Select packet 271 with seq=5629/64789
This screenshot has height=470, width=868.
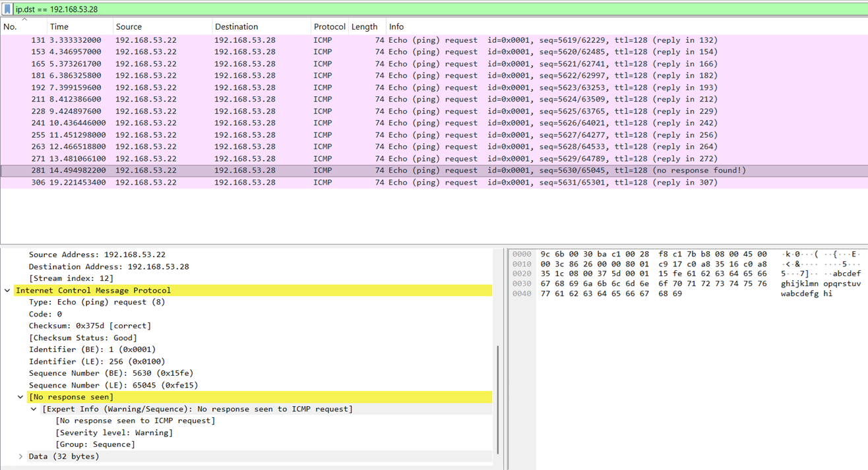(x=434, y=159)
